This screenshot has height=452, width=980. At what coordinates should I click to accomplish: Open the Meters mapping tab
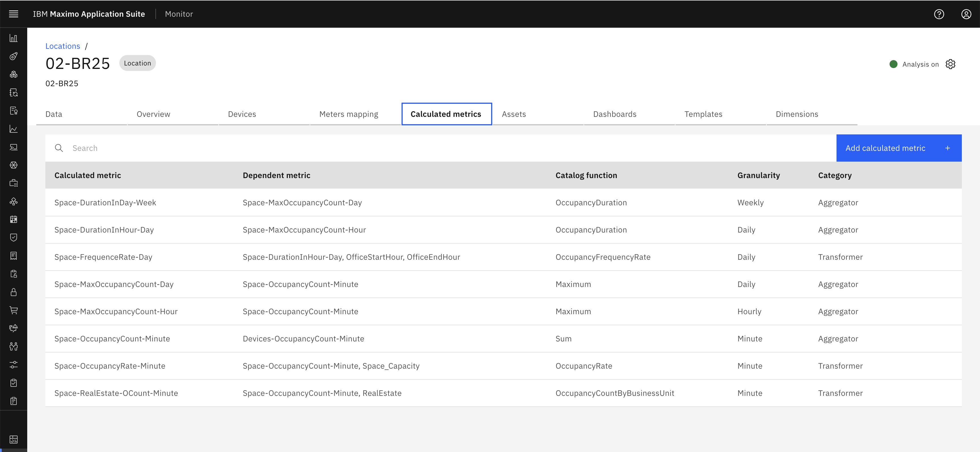coord(356,114)
